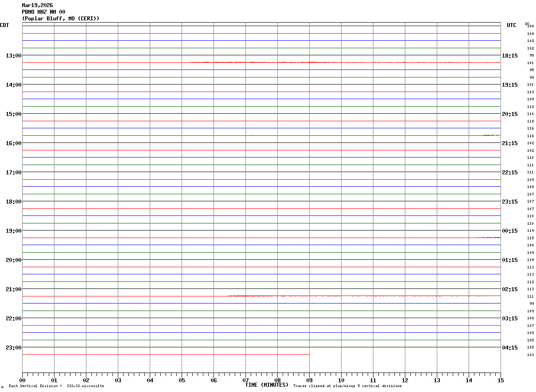
Task: Click the CDT timezone label
Action: click(x=4, y=25)
